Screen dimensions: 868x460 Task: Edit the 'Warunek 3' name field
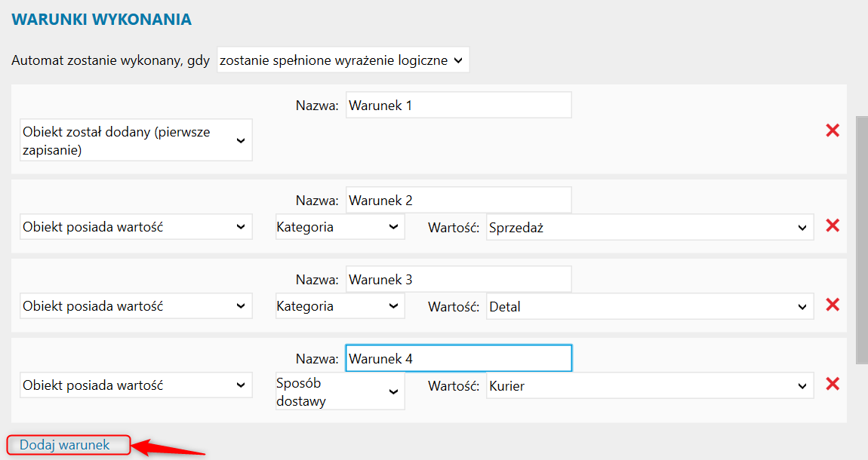pyautogui.click(x=458, y=280)
